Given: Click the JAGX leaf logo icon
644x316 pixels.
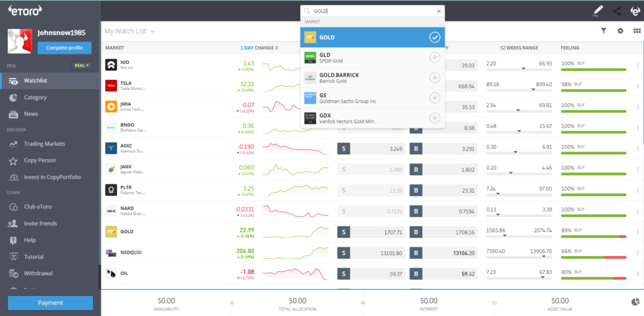Looking at the screenshot, I should coord(111,169).
